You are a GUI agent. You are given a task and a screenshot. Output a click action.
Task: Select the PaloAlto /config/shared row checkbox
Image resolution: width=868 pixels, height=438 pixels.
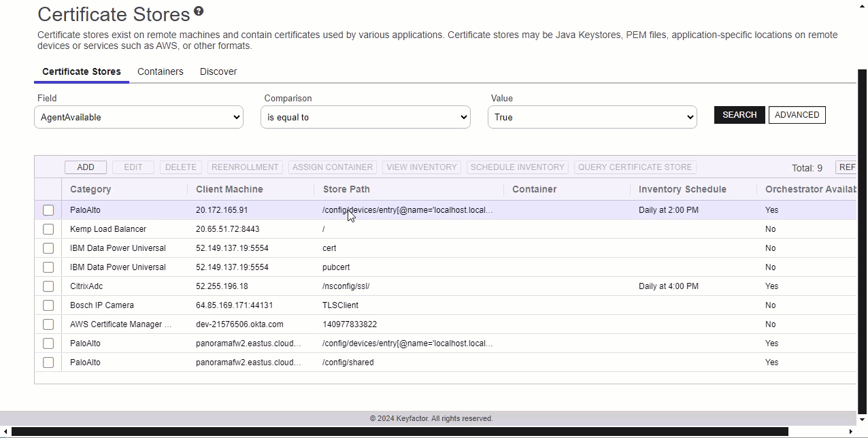[48, 363]
